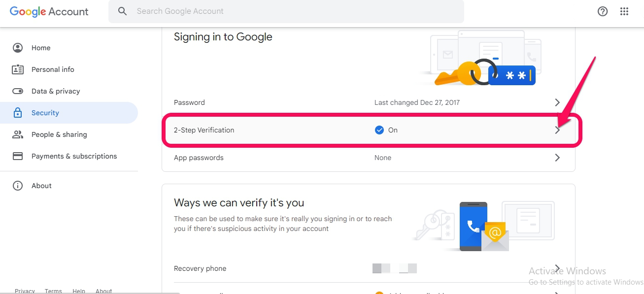Expand the 2-Step Verification row chevron
This screenshot has width=644, height=294.
(x=557, y=130)
